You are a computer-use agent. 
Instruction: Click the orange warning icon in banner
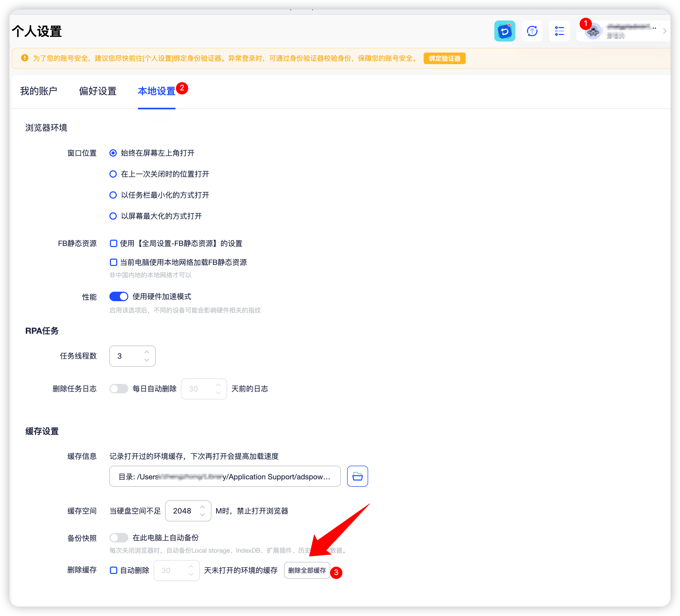[25, 58]
